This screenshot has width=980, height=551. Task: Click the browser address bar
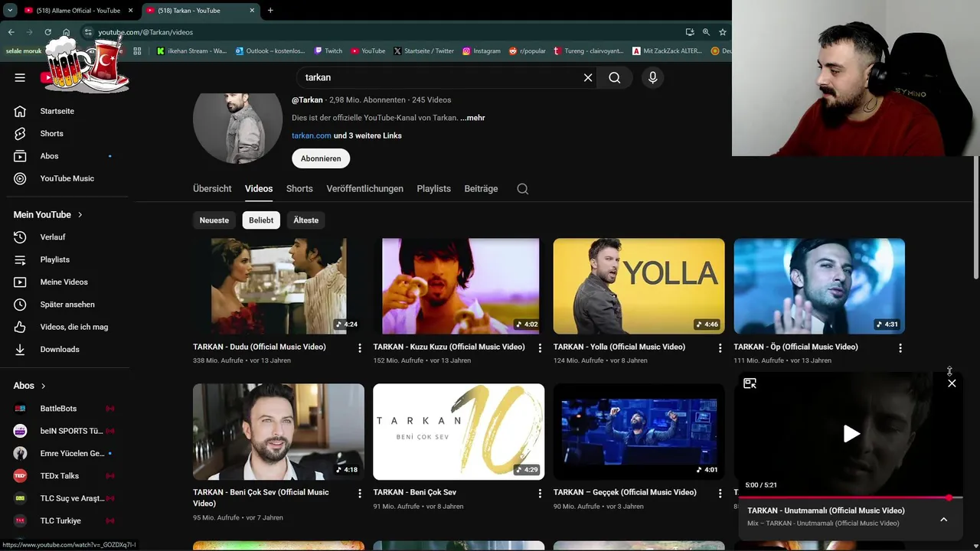point(383,32)
